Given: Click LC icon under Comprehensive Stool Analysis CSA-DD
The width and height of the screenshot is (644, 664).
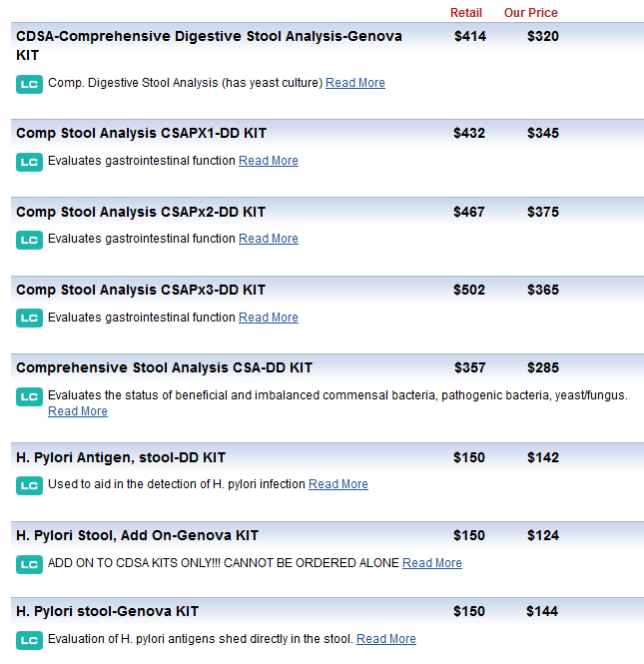Looking at the screenshot, I should coord(29,396).
